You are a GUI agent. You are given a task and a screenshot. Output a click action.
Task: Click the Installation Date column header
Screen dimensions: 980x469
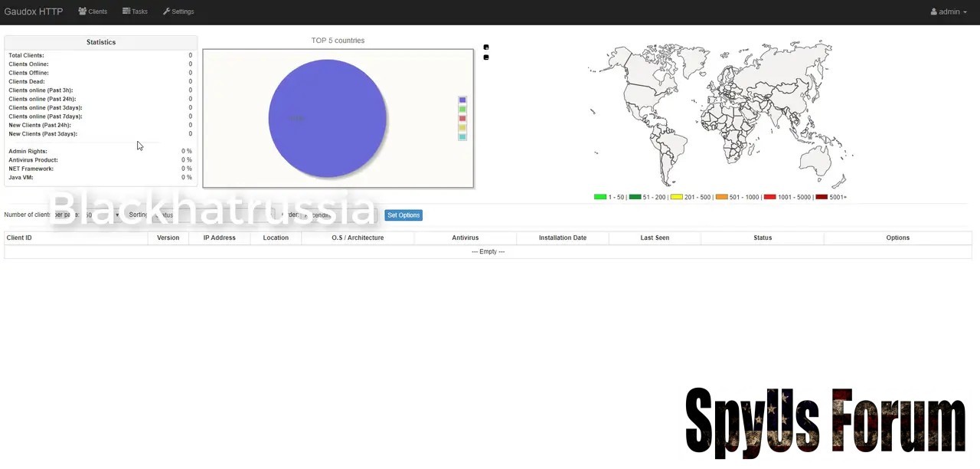pyautogui.click(x=562, y=238)
